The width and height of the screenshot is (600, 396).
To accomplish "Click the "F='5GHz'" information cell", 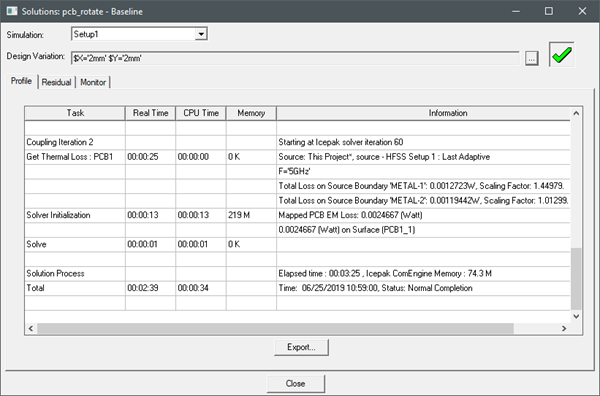I will tap(423, 171).
